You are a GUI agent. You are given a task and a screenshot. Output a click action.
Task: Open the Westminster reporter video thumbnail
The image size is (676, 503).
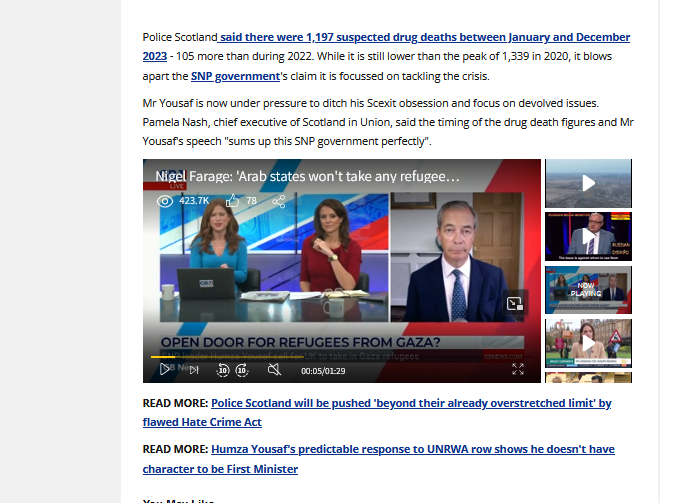pyautogui.click(x=588, y=343)
